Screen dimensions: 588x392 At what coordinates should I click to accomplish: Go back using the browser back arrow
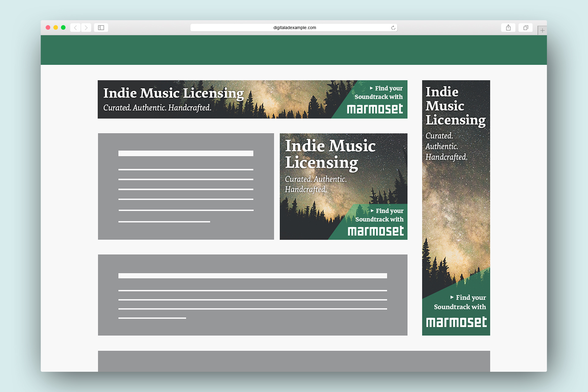point(75,28)
